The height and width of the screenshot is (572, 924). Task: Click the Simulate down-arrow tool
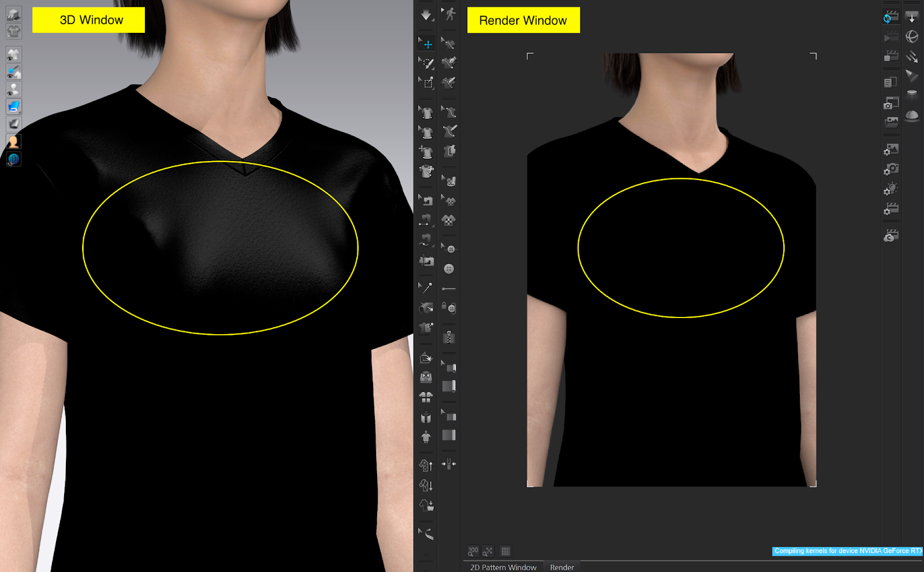tap(426, 15)
